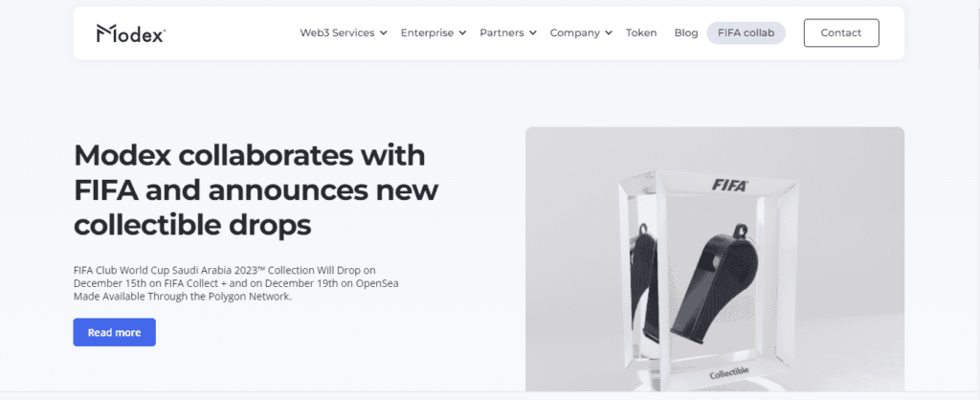
Task: Expand the Web3 Services chevron
Action: tap(383, 33)
